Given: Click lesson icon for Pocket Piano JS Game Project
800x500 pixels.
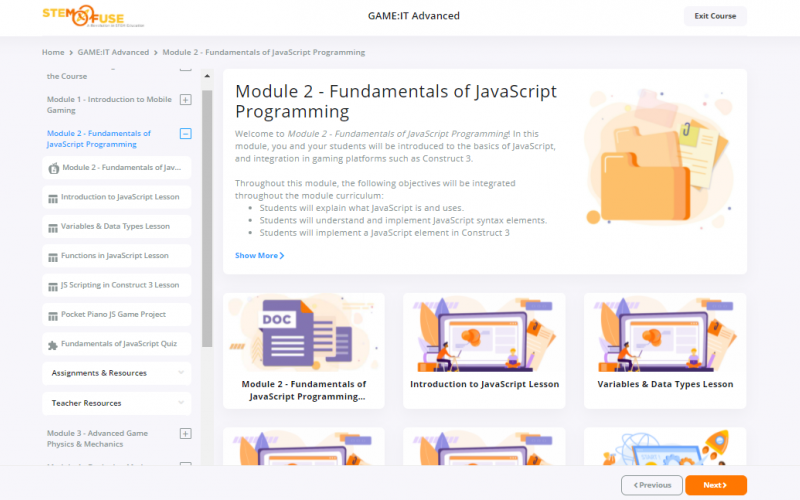Looking at the screenshot, I should tap(53, 316).
